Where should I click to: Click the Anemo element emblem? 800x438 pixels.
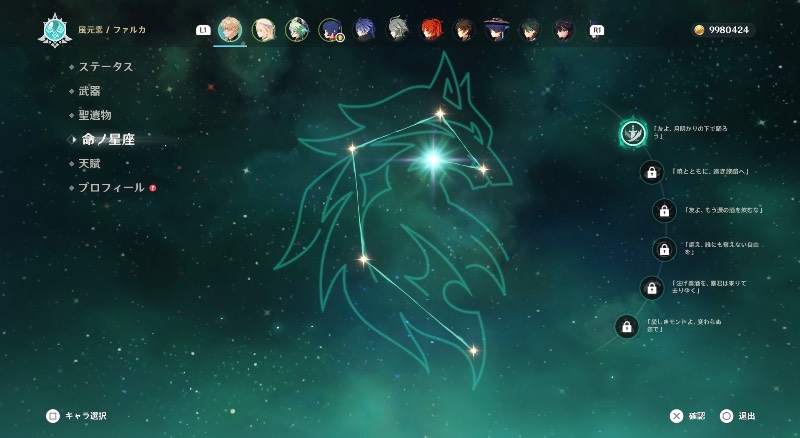click(55, 31)
